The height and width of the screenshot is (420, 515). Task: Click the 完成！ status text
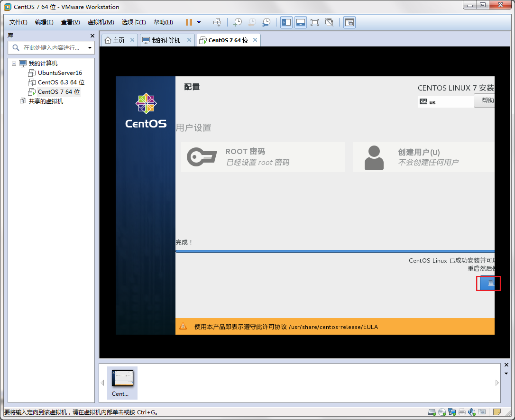coord(184,242)
